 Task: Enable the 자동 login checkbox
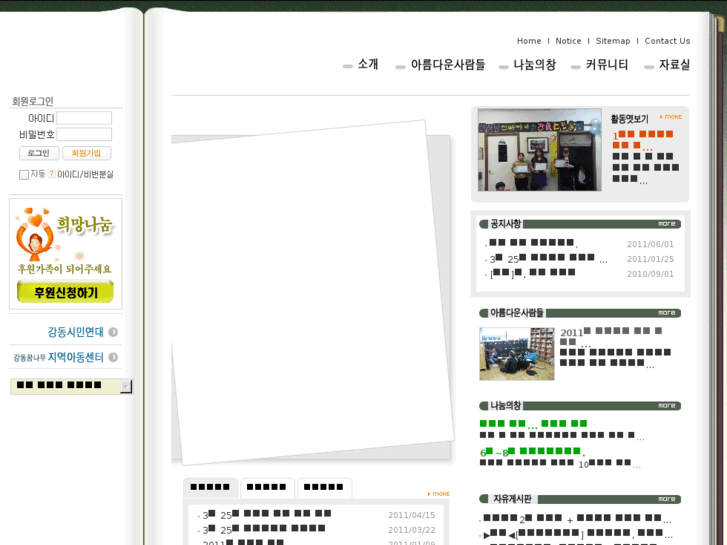tap(24, 174)
